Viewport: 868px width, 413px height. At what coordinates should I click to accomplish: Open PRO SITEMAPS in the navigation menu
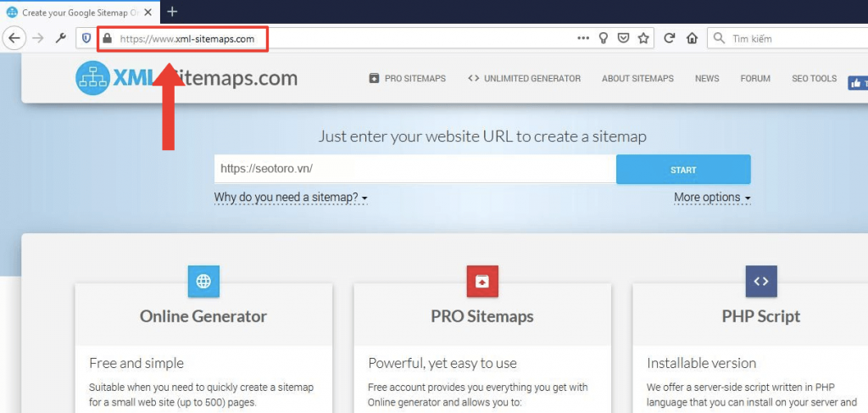click(x=408, y=79)
